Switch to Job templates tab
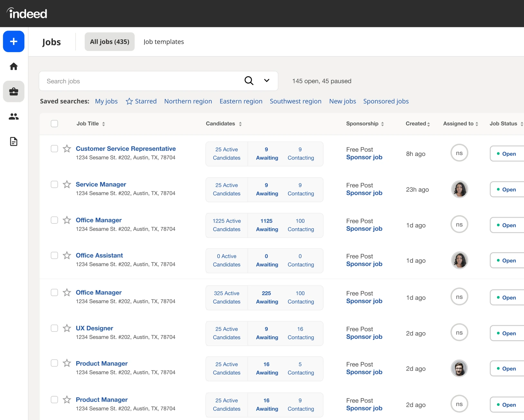 [164, 42]
